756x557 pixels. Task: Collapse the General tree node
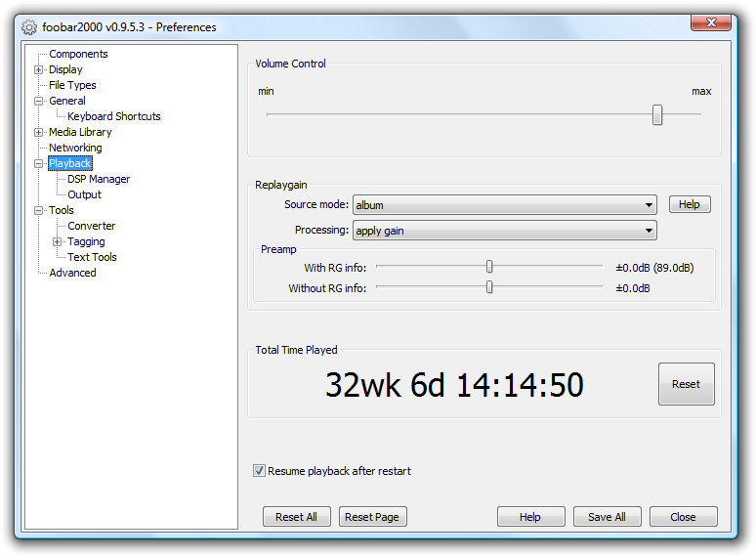click(x=39, y=101)
